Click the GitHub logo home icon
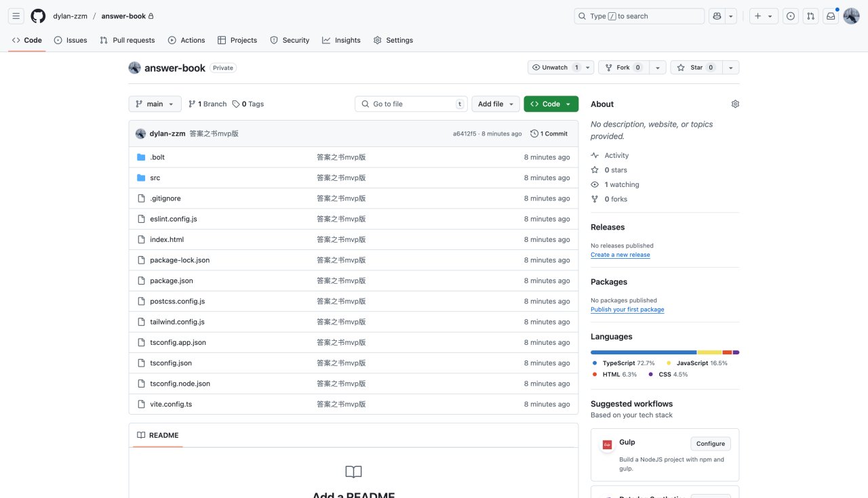 38,16
